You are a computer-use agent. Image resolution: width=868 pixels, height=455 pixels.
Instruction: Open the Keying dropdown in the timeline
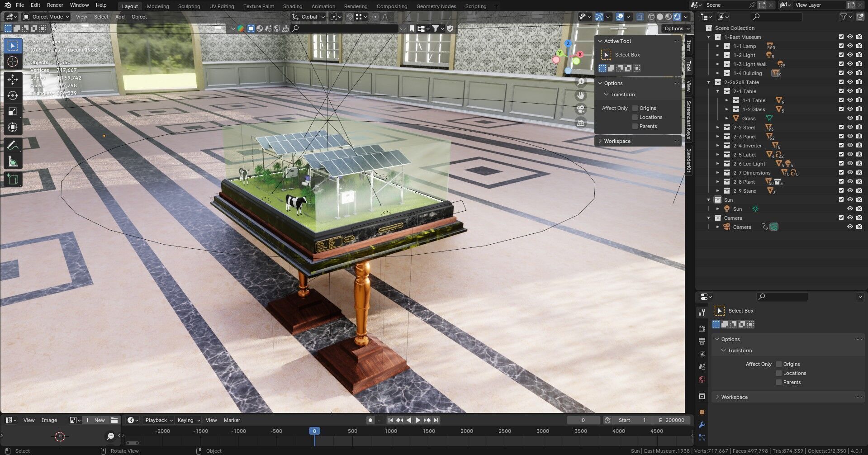click(189, 420)
